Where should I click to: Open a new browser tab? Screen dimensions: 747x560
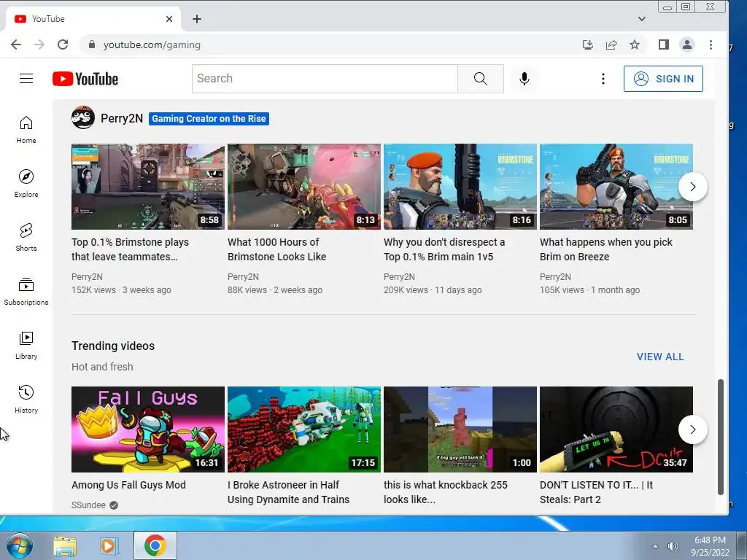[x=197, y=19]
